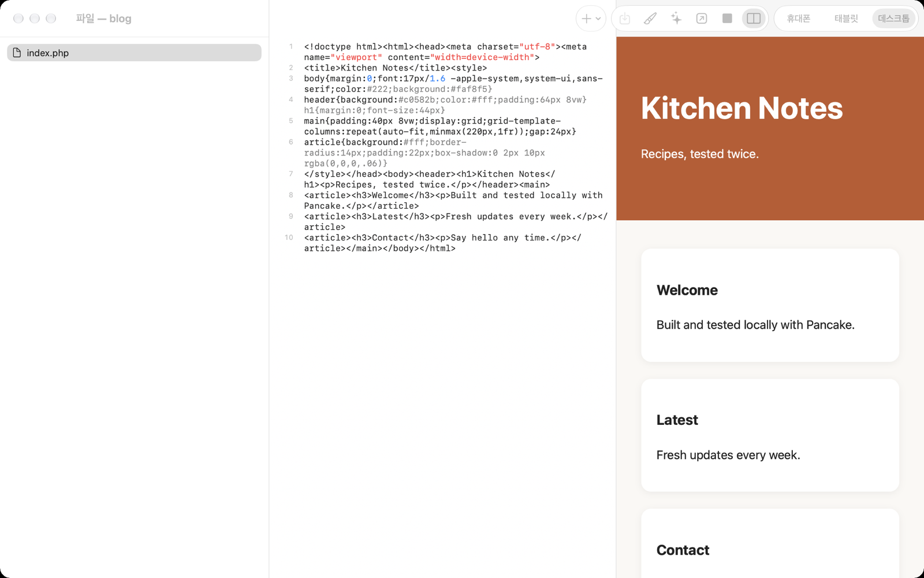Viewport: 924px width, 578px height.
Task: Toggle the split-view preview pane
Action: coord(754,18)
